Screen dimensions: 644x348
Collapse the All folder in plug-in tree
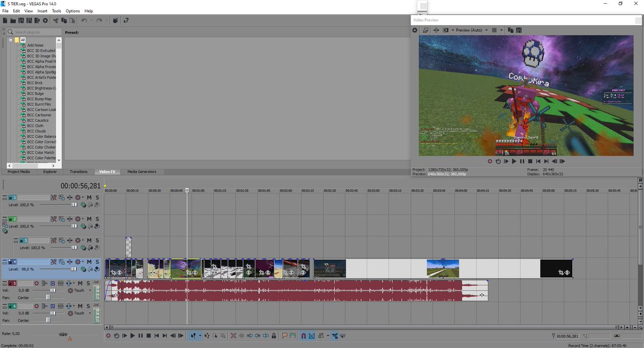(x=11, y=40)
